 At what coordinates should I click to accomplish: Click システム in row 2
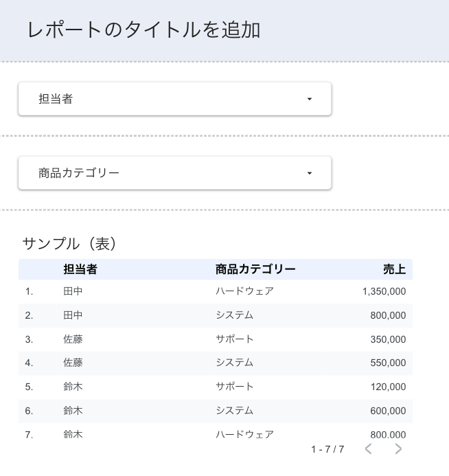(235, 315)
